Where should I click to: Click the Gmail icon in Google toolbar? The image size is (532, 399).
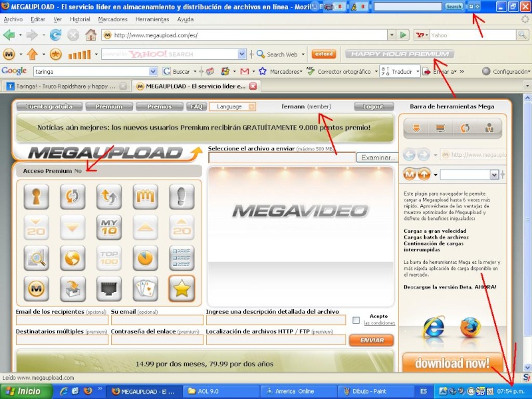pyautogui.click(x=245, y=72)
